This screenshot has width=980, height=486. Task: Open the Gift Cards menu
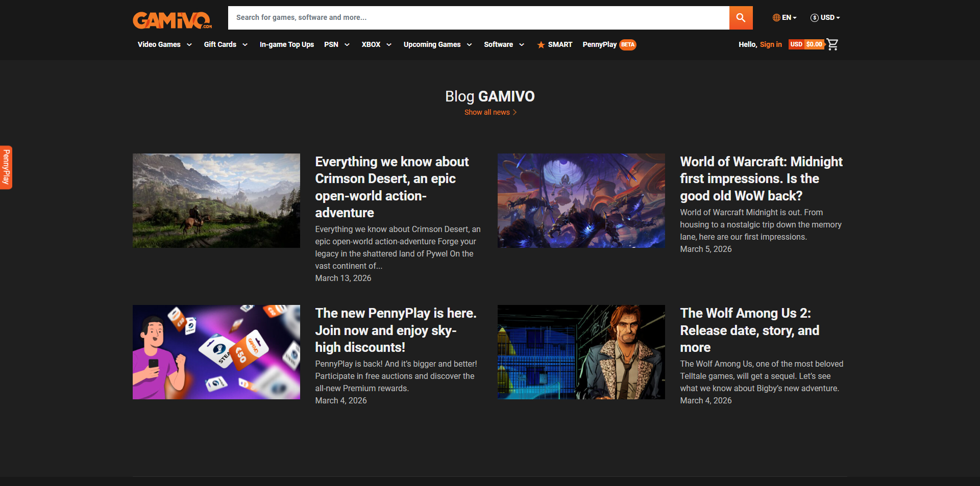220,45
